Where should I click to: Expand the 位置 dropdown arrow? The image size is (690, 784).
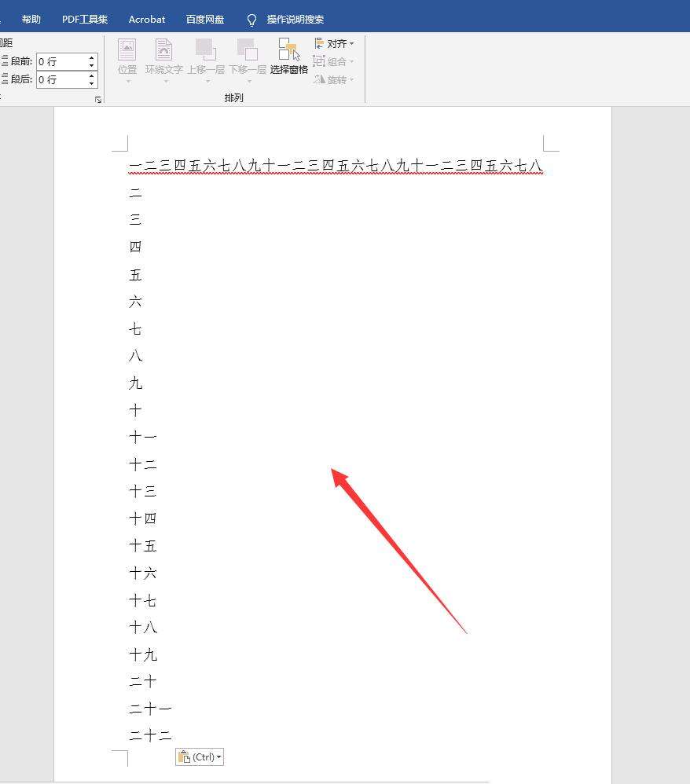[x=128, y=81]
